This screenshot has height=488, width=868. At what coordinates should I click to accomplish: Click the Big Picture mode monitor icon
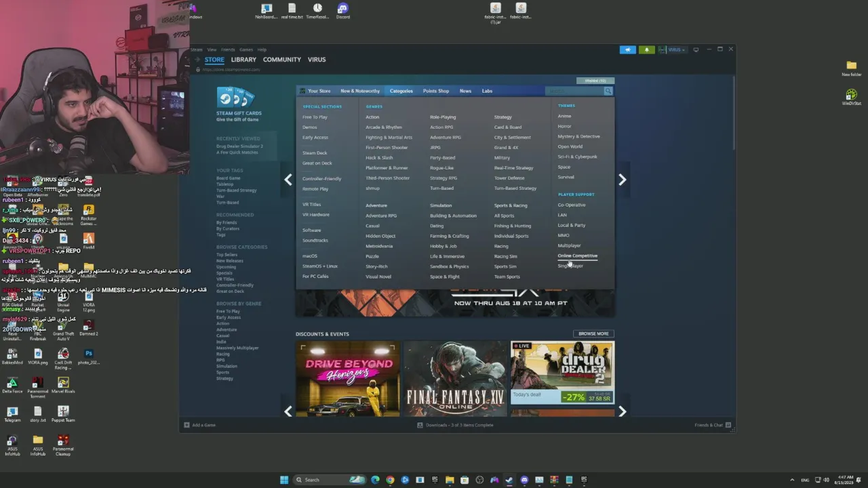696,49
